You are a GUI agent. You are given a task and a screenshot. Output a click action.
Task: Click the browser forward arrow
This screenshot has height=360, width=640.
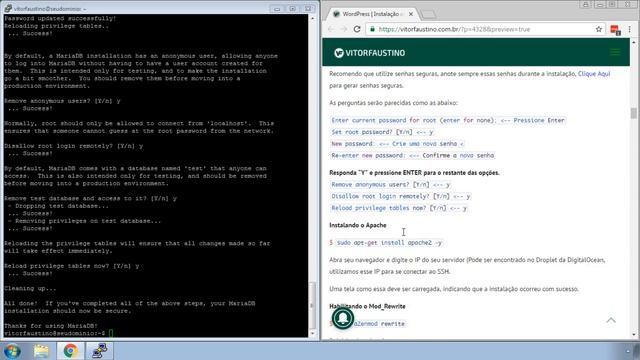click(343, 29)
